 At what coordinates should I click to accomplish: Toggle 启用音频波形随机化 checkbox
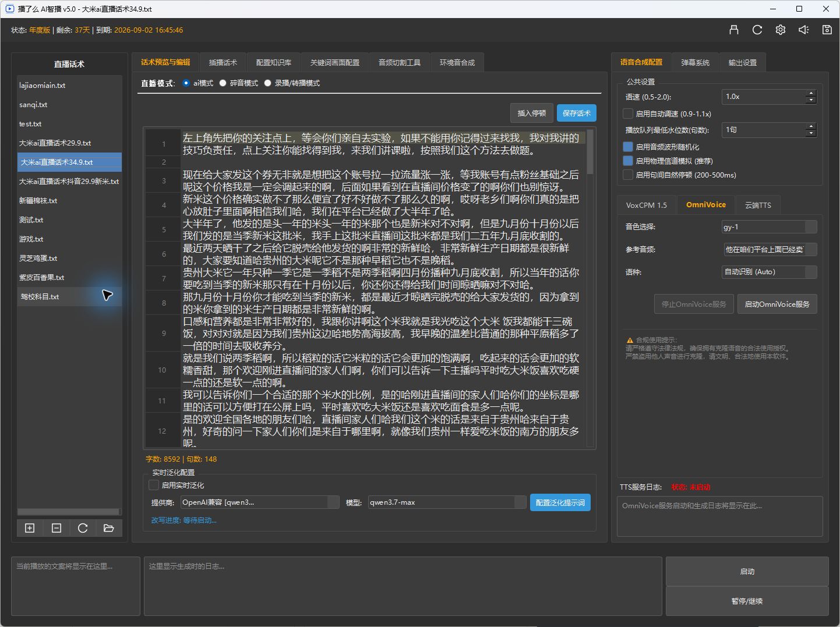click(x=628, y=147)
